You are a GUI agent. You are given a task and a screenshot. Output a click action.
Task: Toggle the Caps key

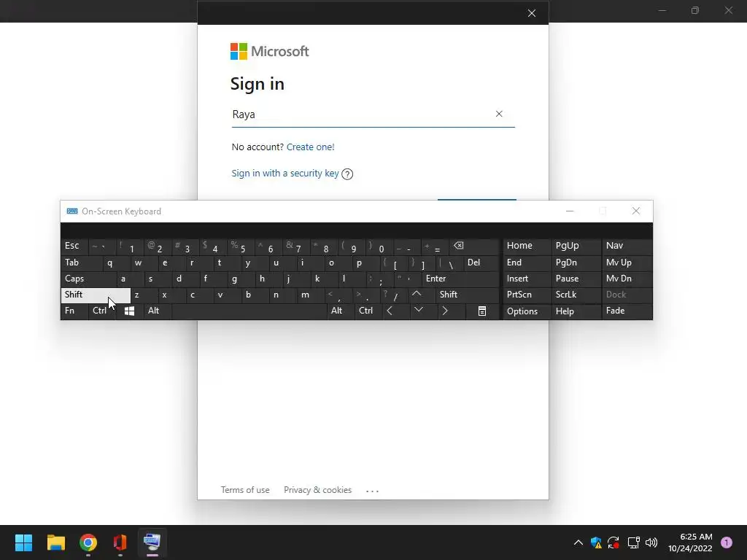tap(88, 279)
